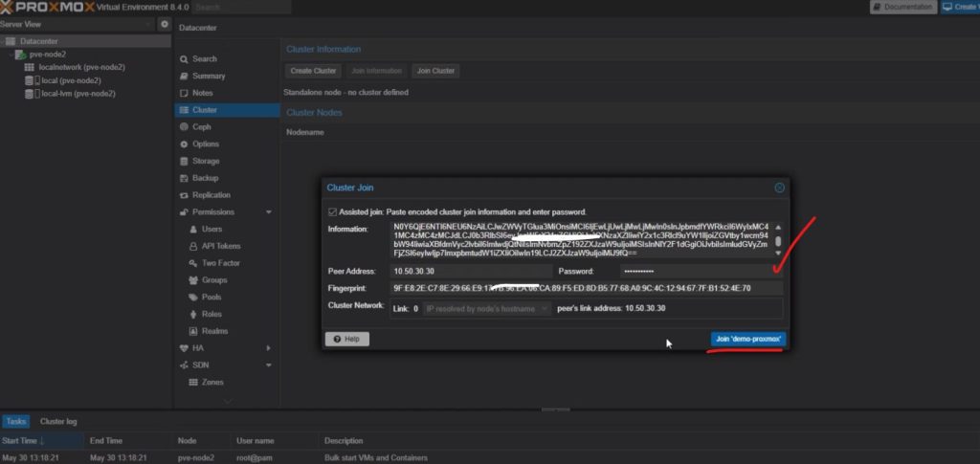The image size is (980, 464).
Task: Select the pve-node2 tree node
Action: (x=48, y=55)
